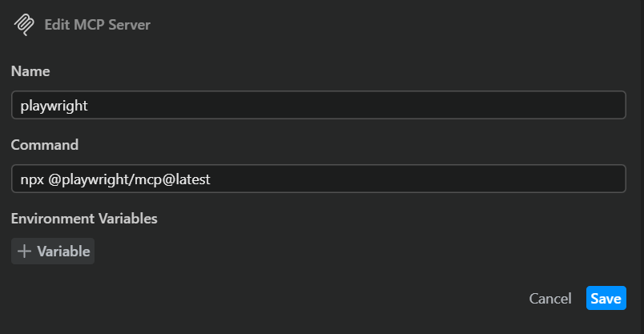Place cursor after 'latest' in Command
Image resolution: width=644 pixels, height=334 pixels.
pos(211,179)
